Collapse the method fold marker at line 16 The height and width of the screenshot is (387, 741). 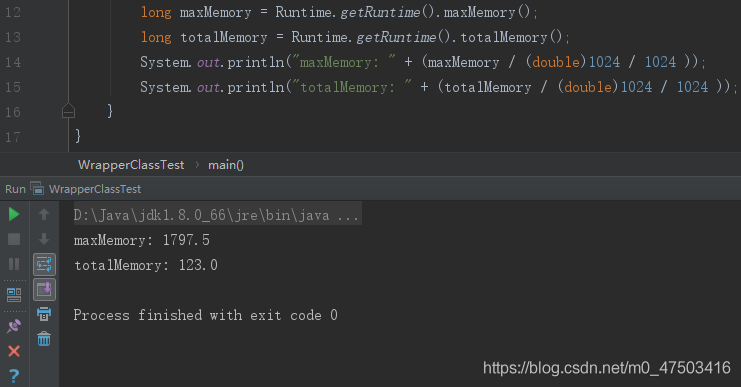click(x=69, y=111)
